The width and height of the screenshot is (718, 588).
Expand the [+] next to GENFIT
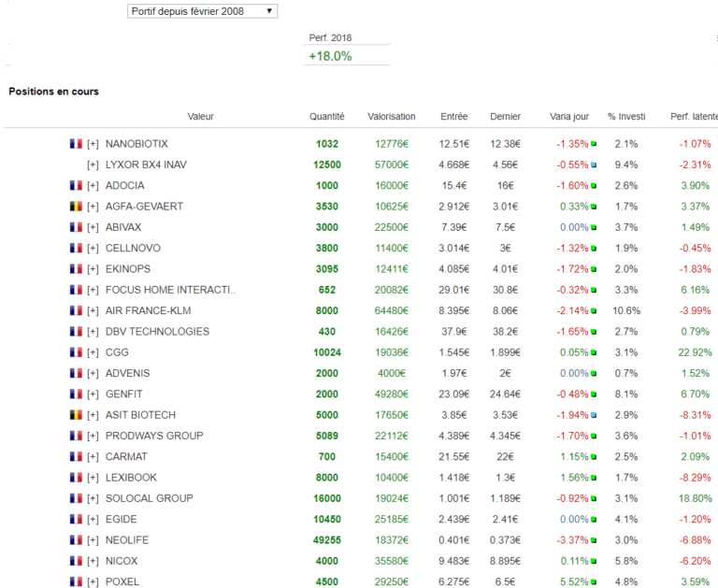(x=93, y=394)
